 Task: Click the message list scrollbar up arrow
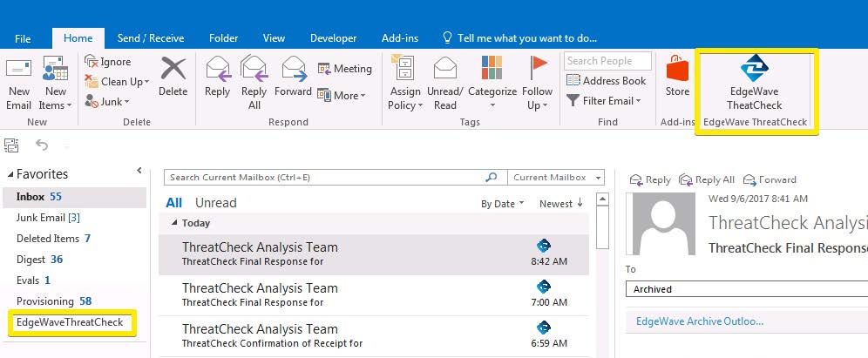(x=602, y=199)
